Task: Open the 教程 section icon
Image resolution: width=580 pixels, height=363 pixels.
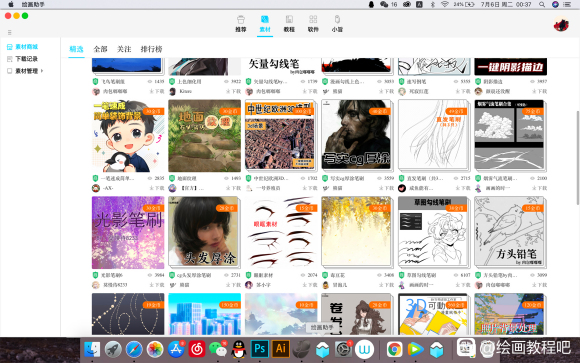Action: click(289, 19)
